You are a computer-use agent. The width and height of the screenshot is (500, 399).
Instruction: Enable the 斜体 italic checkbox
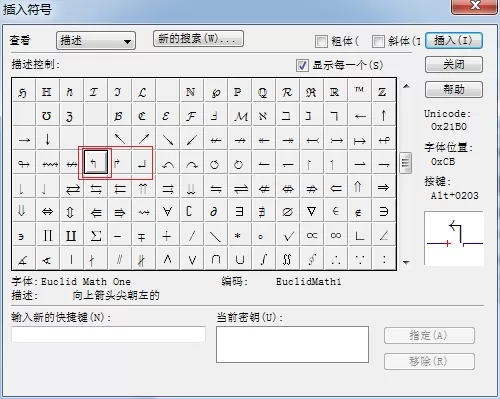pos(378,41)
